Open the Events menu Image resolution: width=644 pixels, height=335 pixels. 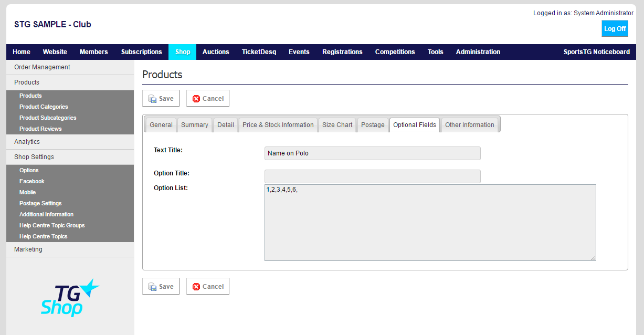(x=299, y=52)
